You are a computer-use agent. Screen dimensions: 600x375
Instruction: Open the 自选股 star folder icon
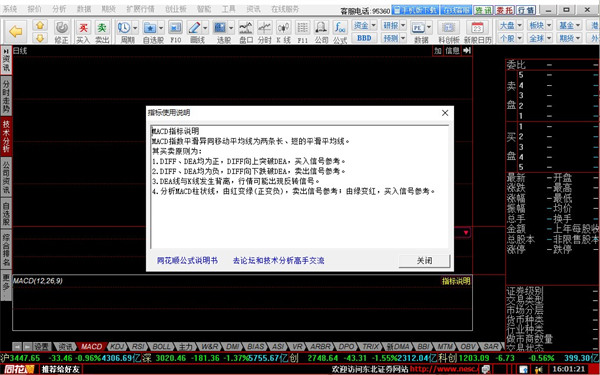coord(150,28)
